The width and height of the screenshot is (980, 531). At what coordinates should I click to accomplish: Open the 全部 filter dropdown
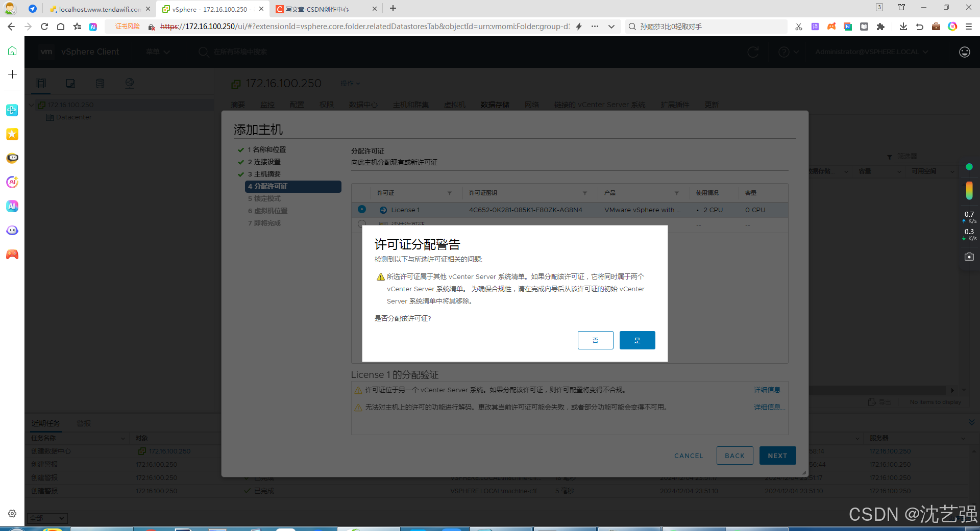coord(47,518)
